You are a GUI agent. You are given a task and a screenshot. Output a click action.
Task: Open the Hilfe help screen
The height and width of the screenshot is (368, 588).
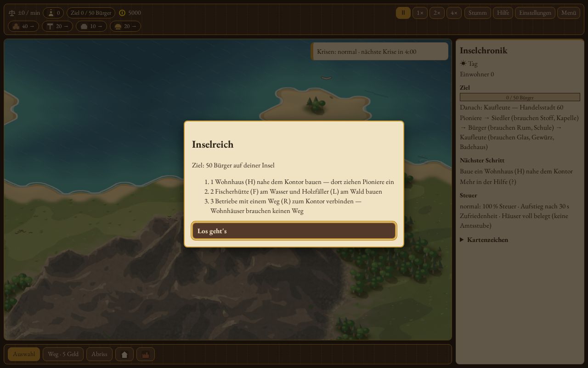(503, 13)
